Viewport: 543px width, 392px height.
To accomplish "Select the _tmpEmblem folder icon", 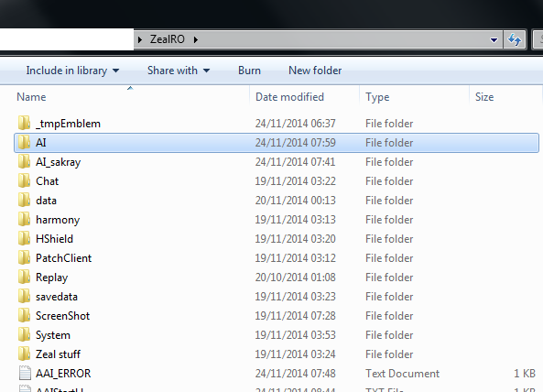I will click(x=24, y=124).
